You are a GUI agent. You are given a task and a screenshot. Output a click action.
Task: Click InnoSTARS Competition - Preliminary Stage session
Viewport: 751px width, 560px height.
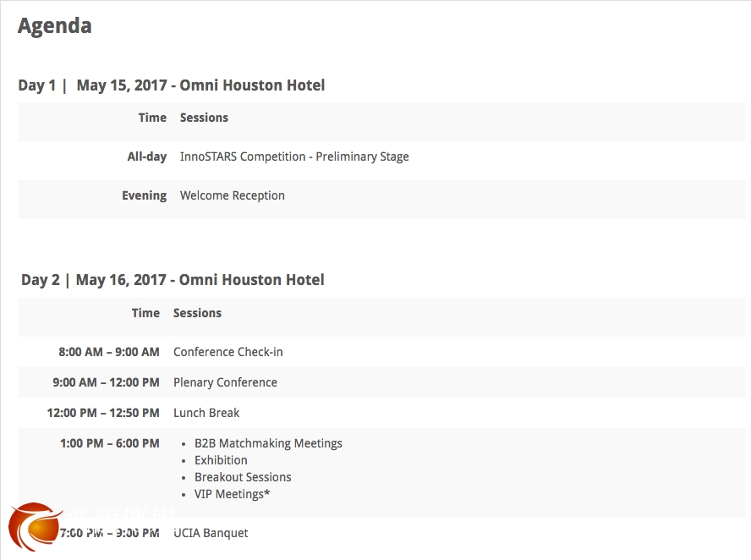(294, 156)
